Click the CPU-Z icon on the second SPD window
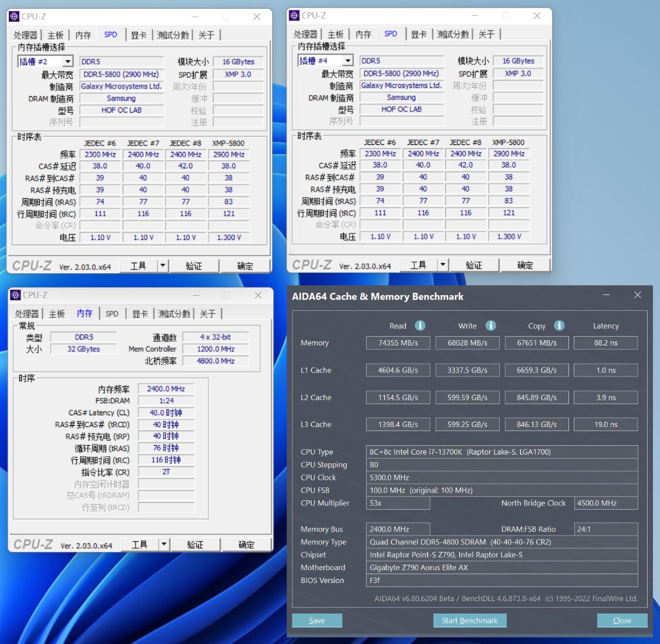The width and height of the screenshot is (660, 644). 294,16
